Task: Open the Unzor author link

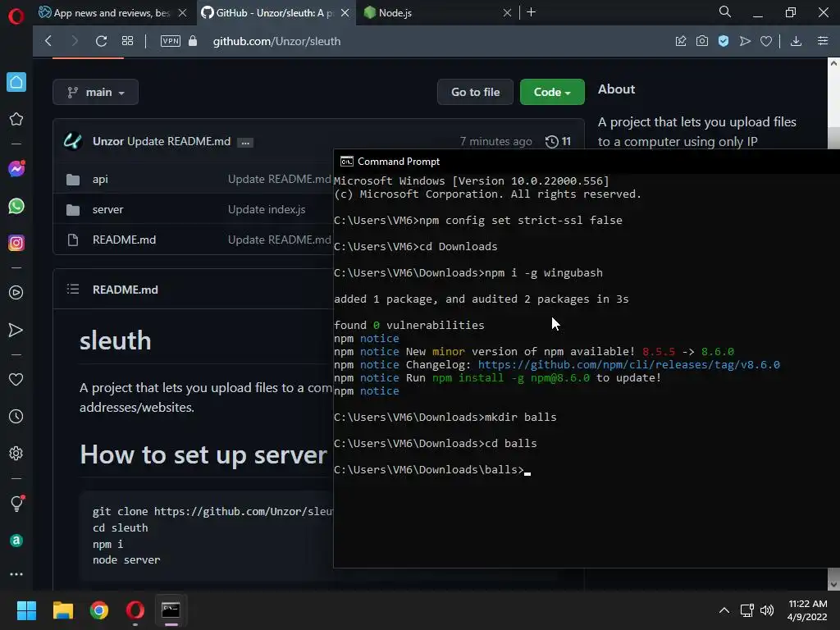Action: click(x=108, y=141)
